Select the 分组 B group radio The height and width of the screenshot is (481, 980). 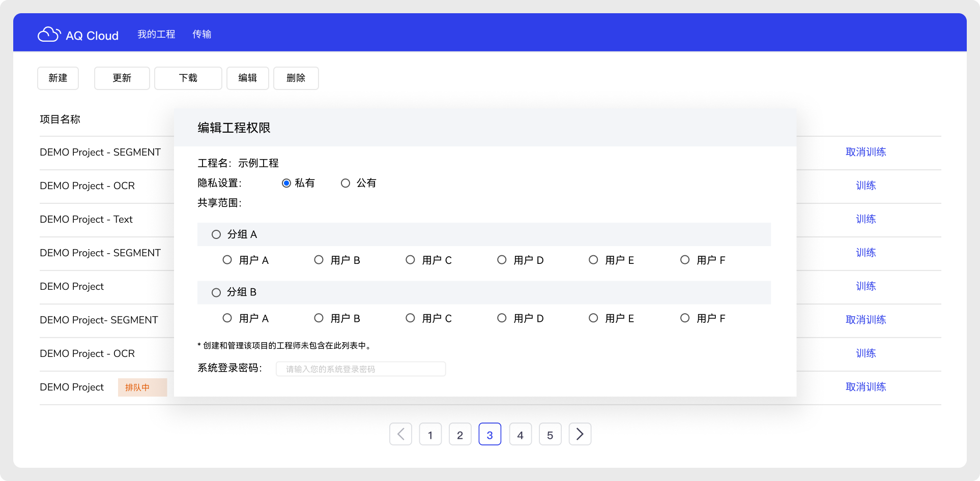216,292
